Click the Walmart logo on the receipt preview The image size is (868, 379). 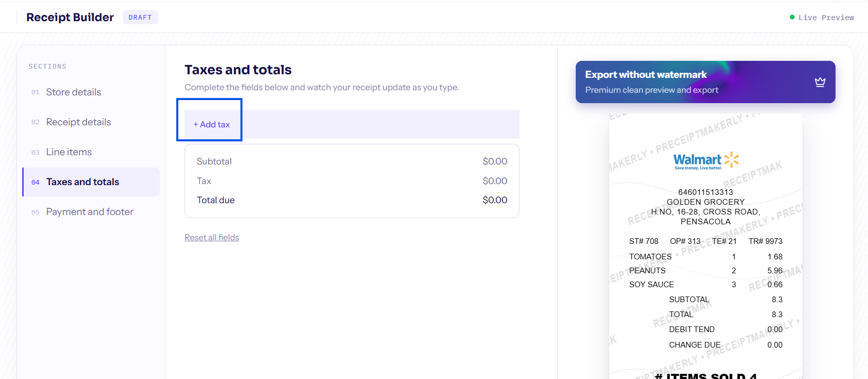(706, 161)
